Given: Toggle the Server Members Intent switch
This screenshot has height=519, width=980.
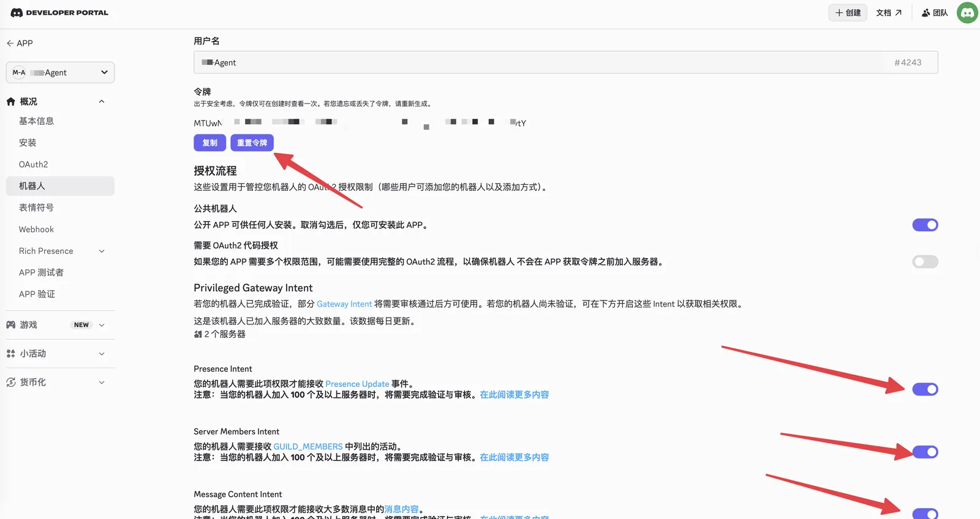Looking at the screenshot, I should coord(925,452).
